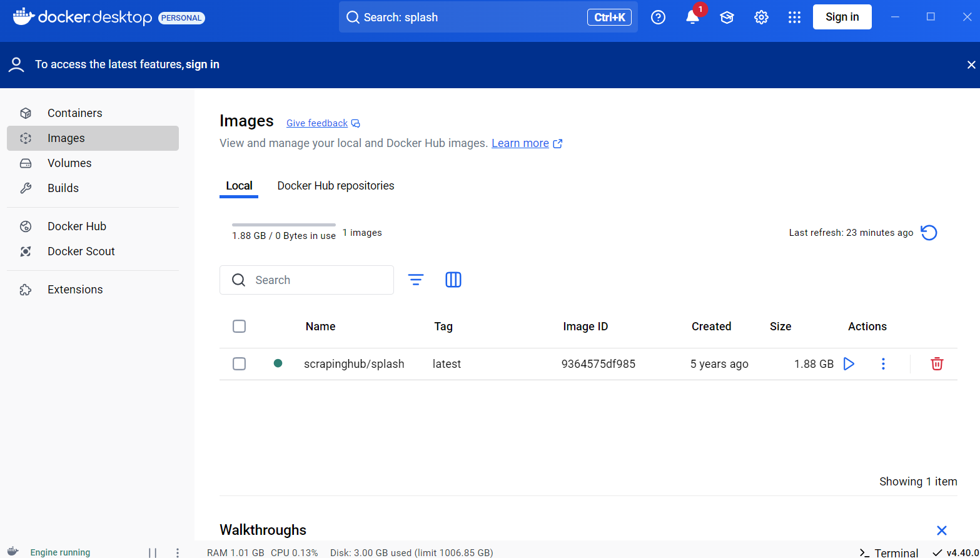
Task: Select all images checkbox in header
Action: point(239,327)
